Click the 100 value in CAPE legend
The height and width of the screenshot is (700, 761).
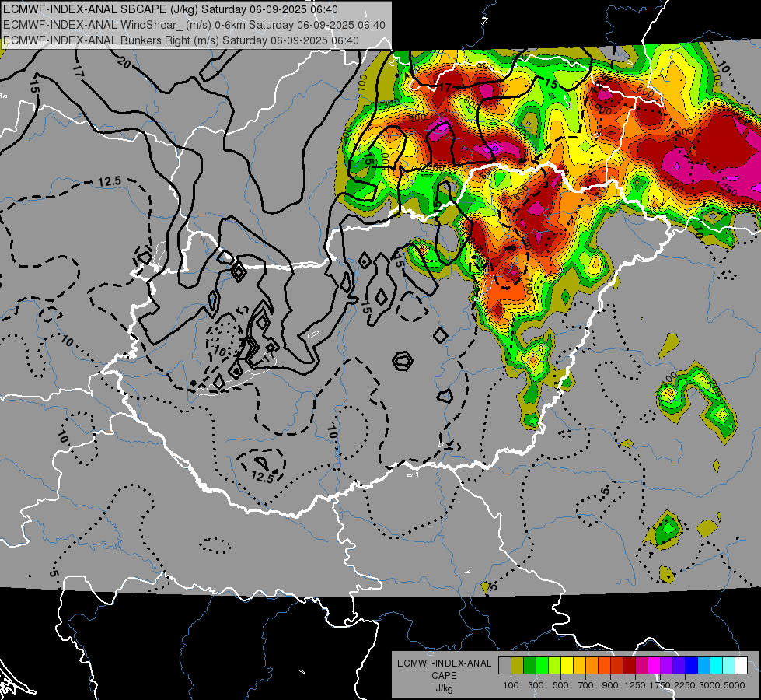pos(511,685)
